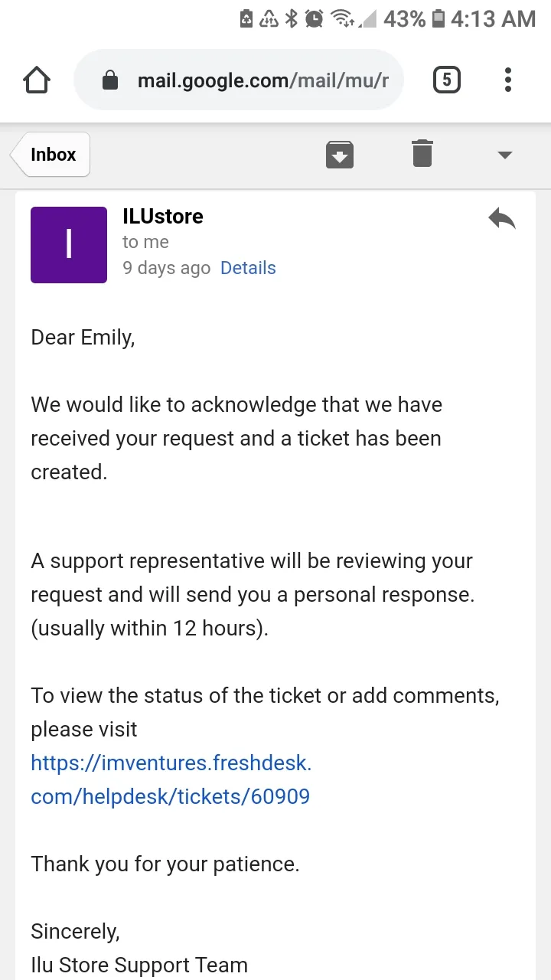The width and height of the screenshot is (551, 980).
Task: Open the tab switcher showing 5 tabs
Action: click(x=447, y=80)
